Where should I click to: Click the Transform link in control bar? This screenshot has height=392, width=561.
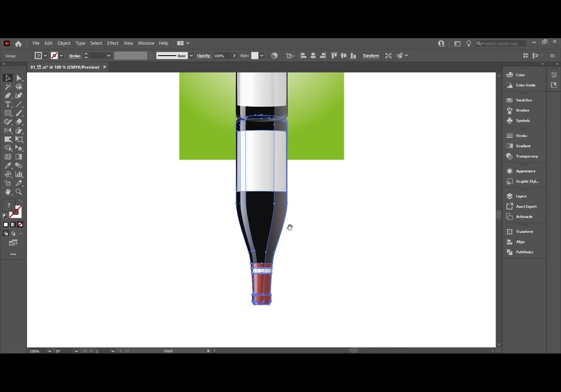[371, 56]
